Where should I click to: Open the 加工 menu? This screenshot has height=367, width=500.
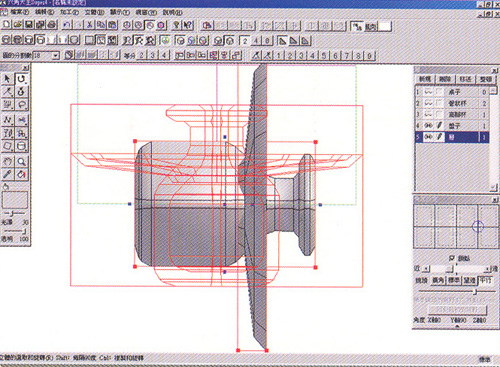coord(69,12)
